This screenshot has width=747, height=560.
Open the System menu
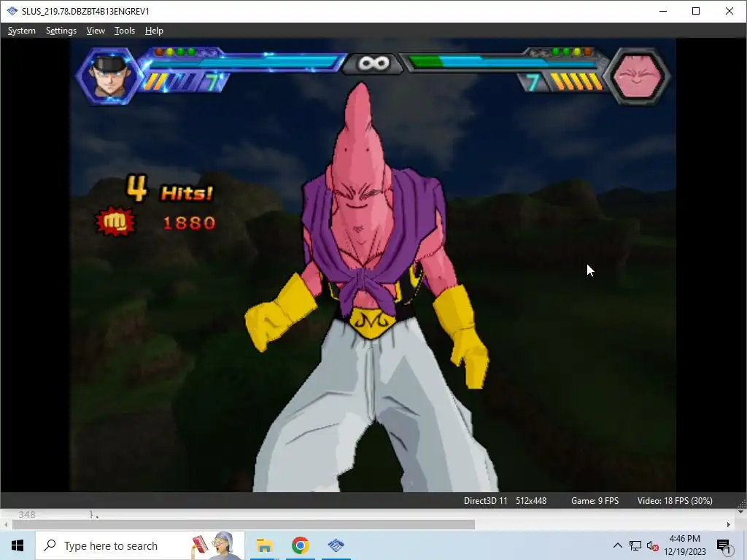click(x=21, y=31)
